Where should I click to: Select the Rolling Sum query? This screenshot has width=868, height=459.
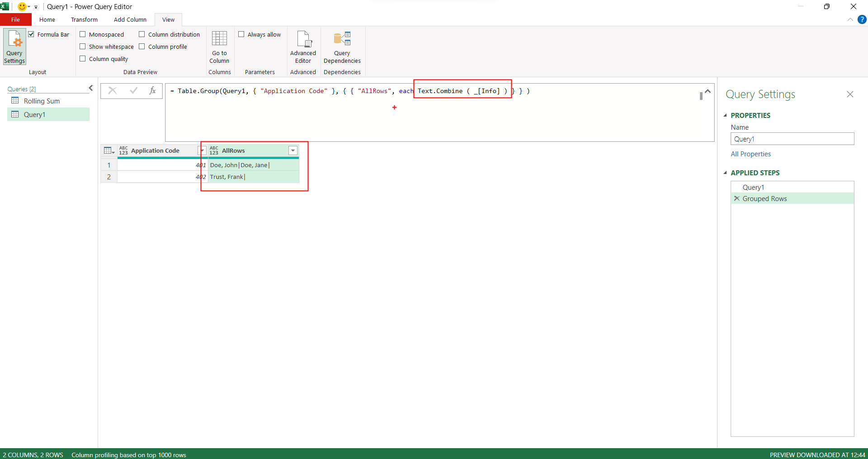click(48, 101)
